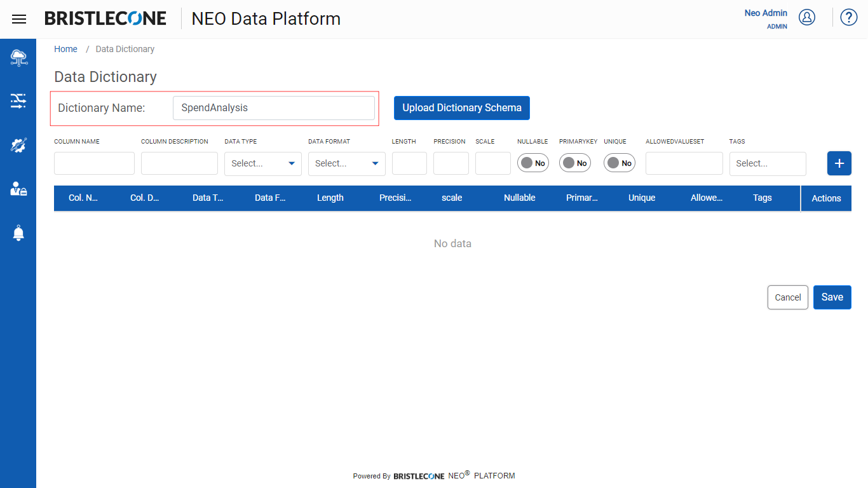Go to Home breadcrumb link
Image resolution: width=868 pixels, height=488 pixels.
(x=66, y=49)
